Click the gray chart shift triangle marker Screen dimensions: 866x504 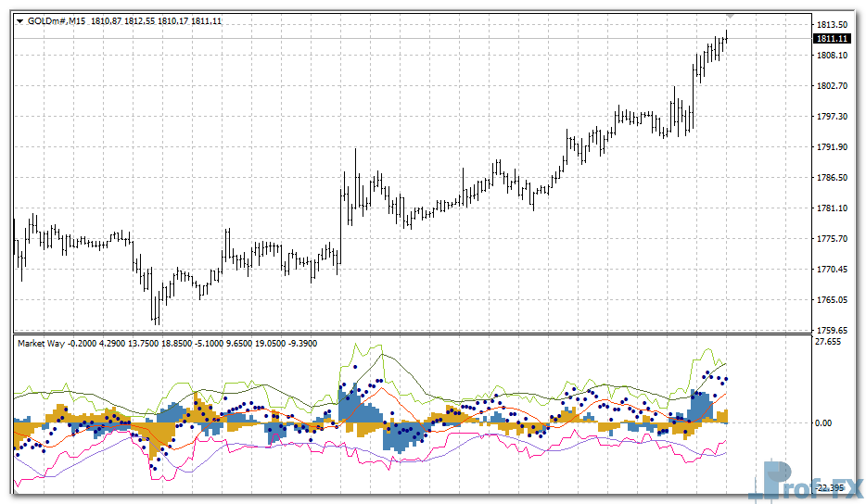click(x=731, y=16)
